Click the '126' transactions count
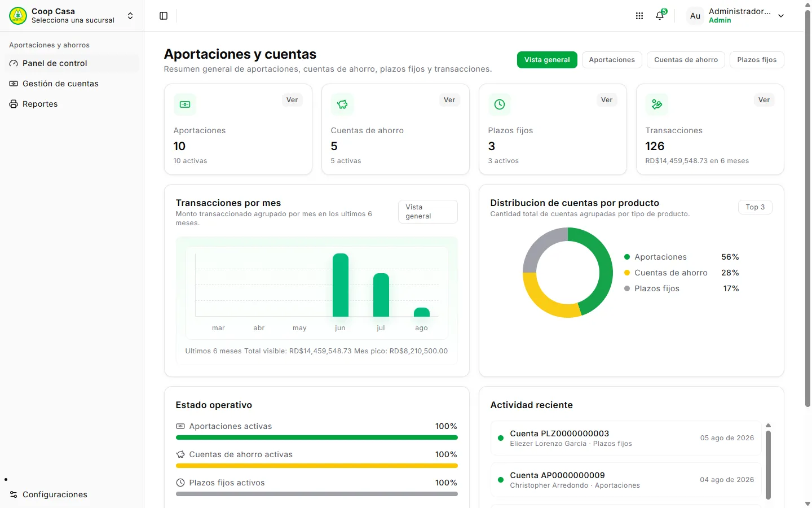The image size is (812, 508). (x=655, y=146)
